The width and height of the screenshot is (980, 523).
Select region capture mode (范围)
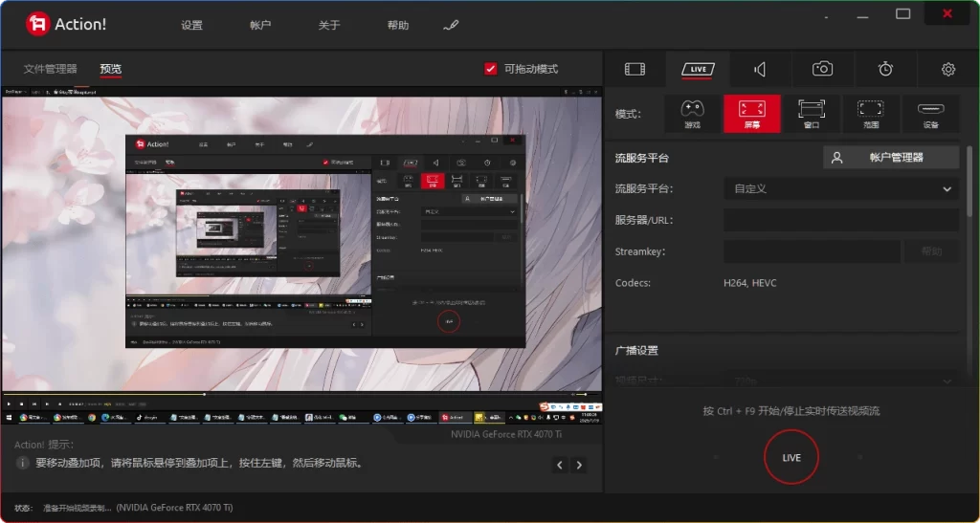point(871,114)
